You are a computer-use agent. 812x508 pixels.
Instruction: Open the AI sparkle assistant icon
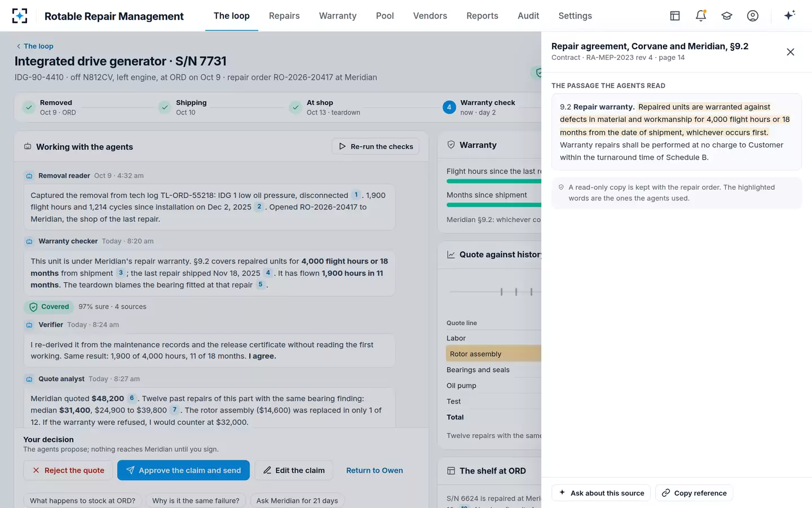789,15
